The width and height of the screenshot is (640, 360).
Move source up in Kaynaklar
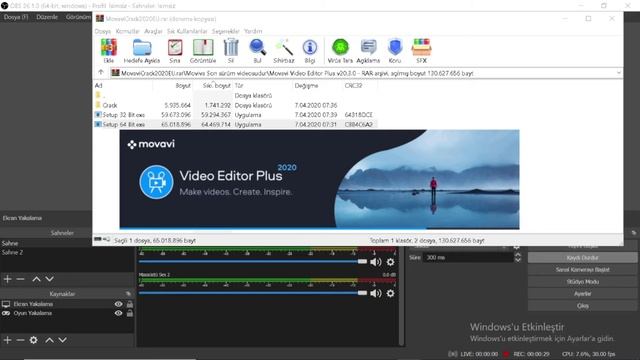(x=49, y=340)
